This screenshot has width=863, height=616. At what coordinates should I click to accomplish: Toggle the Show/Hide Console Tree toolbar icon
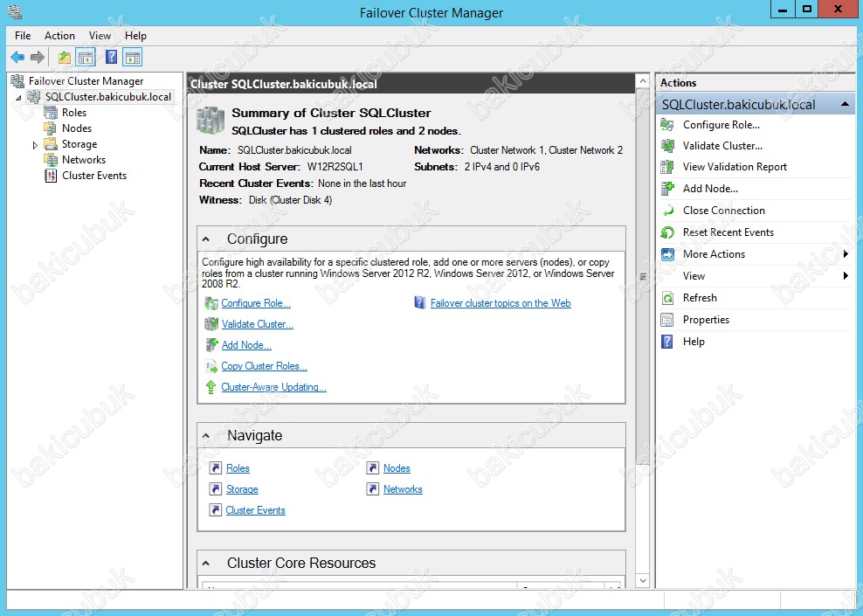click(86, 57)
